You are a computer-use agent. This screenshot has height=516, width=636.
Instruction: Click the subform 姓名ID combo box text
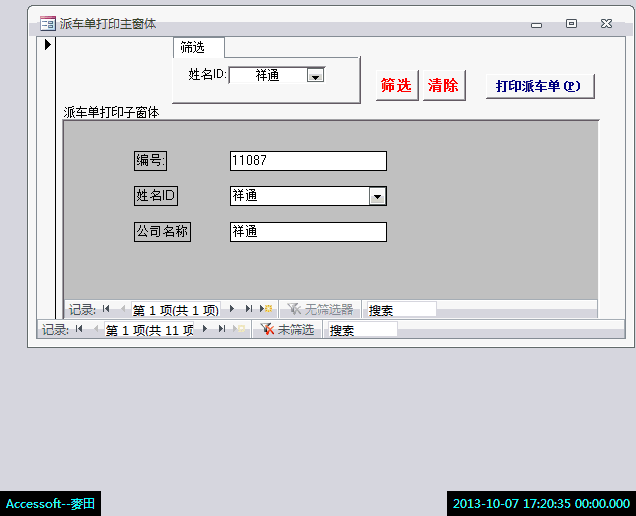click(x=300, y=196)
